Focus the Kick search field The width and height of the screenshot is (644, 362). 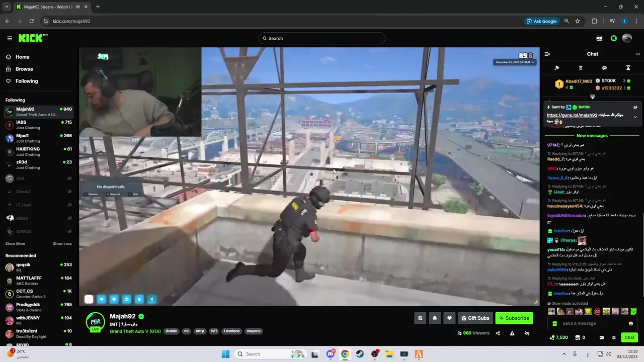click(322, 38)
